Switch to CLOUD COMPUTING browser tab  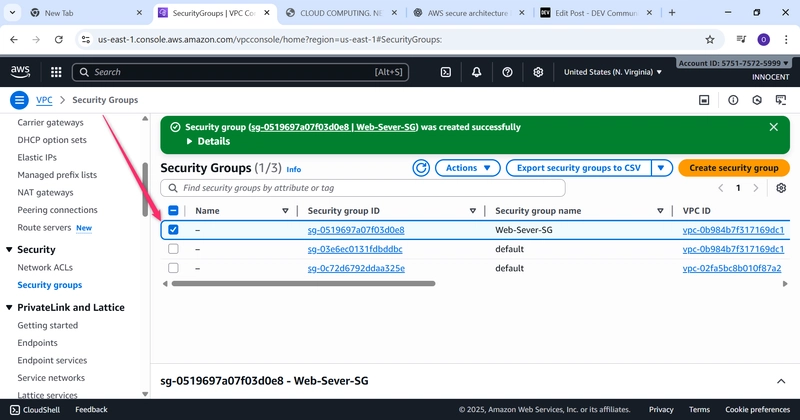click(341, 13)
